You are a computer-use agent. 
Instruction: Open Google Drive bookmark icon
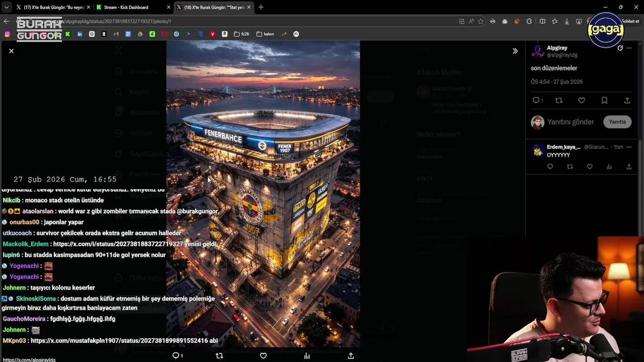[x=140, y=34]
